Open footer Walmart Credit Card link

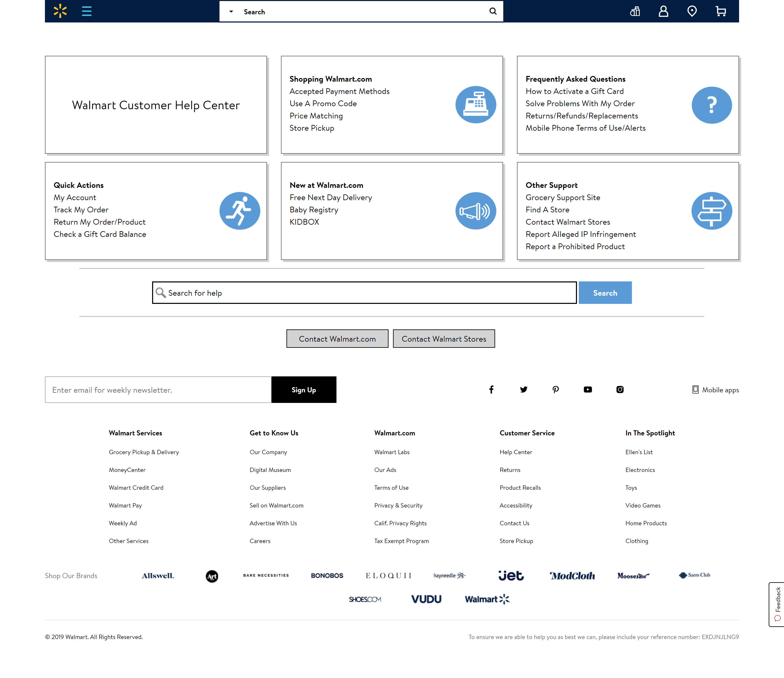tap(136, 488)
